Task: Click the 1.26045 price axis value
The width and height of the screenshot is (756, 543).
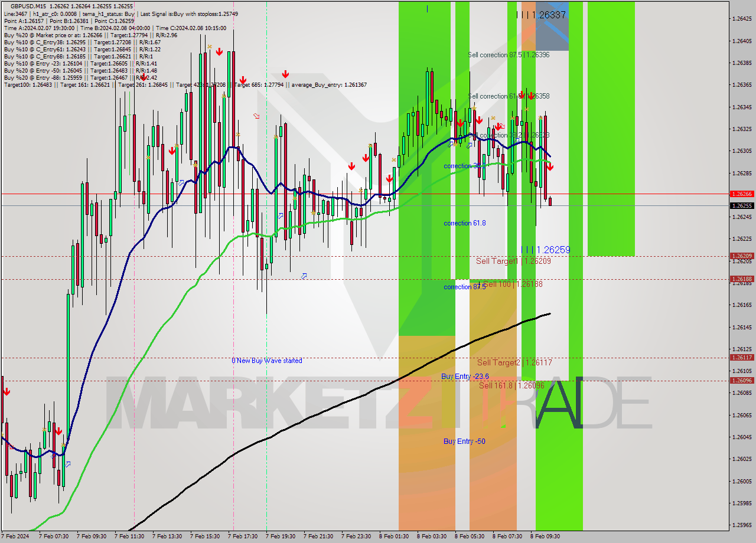Action: [x=741, y=437]
